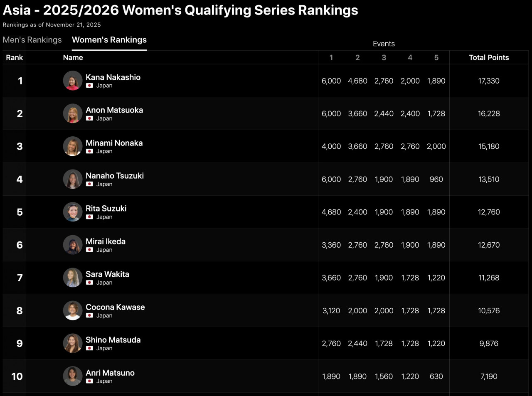Click the Japan flag under Anri Matsuno
Image resolution: width=532 pixels, height=396 pixels.
[89, 381]
